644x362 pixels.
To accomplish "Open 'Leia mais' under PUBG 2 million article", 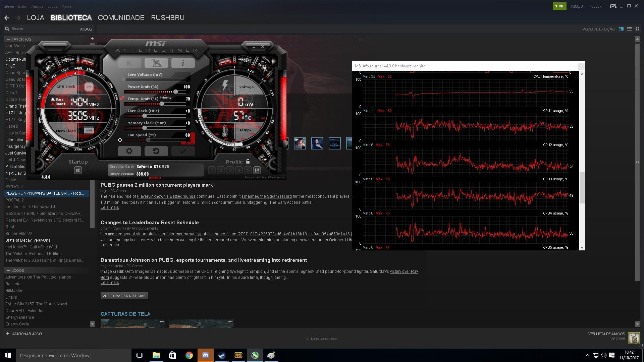I will (110, 207).
